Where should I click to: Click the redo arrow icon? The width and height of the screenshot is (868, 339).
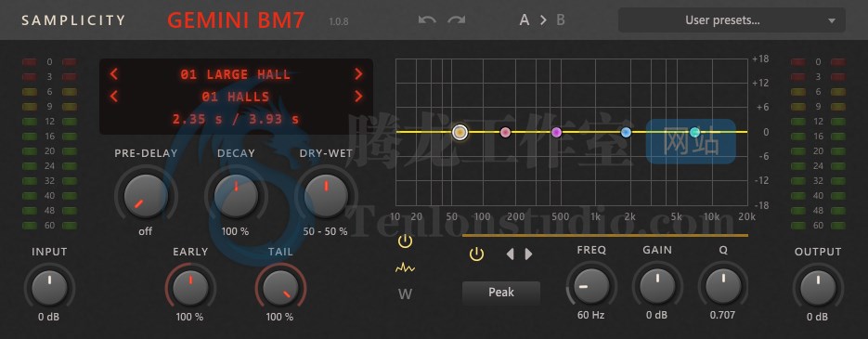tap(457, 20)
